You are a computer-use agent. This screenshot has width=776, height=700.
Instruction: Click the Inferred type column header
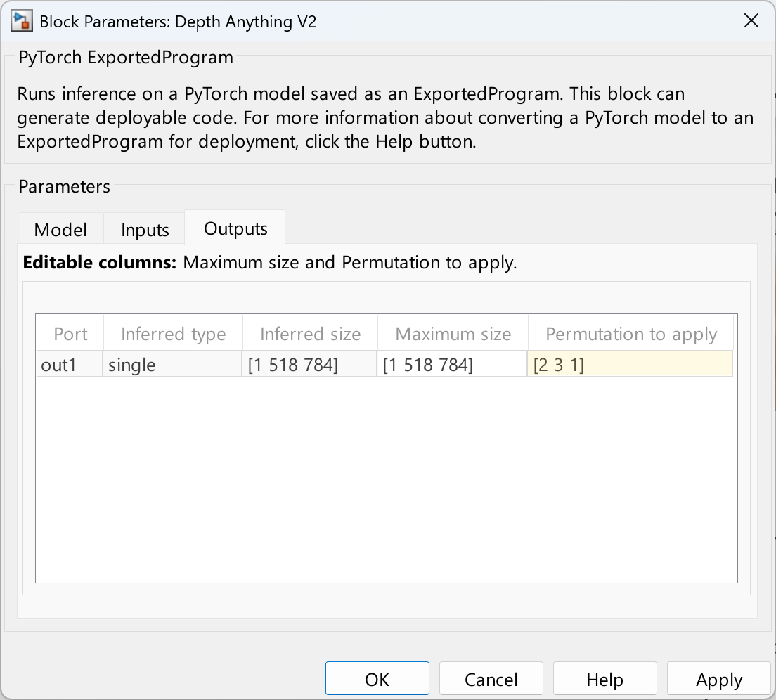click(173, 334)
